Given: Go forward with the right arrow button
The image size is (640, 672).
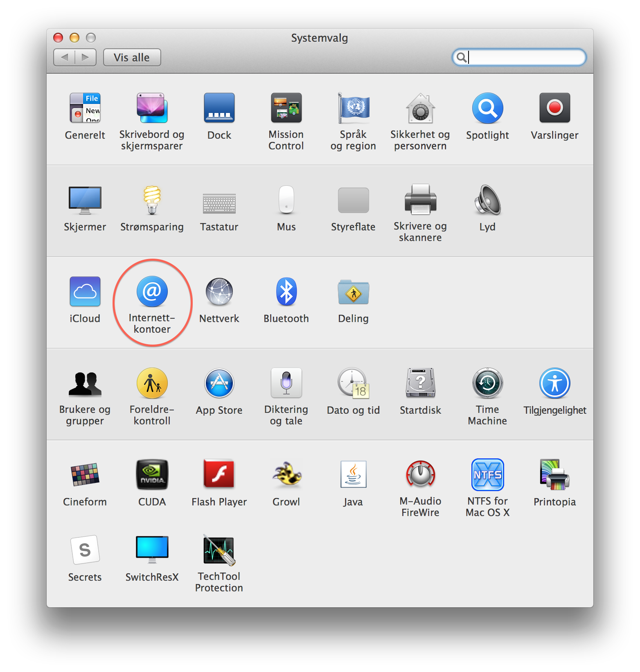Looking at the screenshot, I should tap(86, 57).
